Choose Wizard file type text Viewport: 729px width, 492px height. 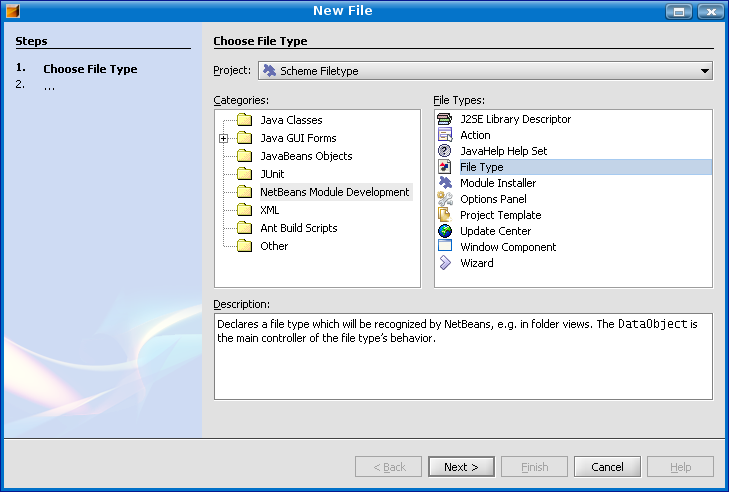[x=477, y=263]
